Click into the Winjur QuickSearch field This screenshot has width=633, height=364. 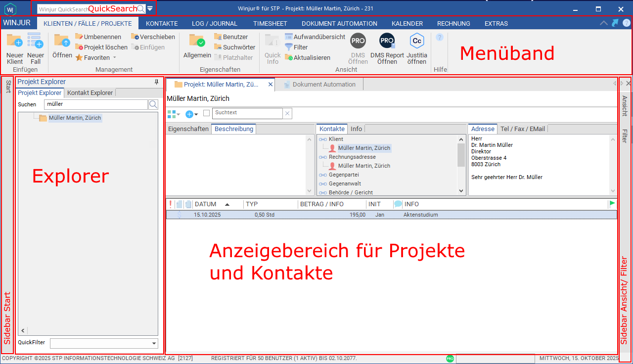[x=87, y=9]
